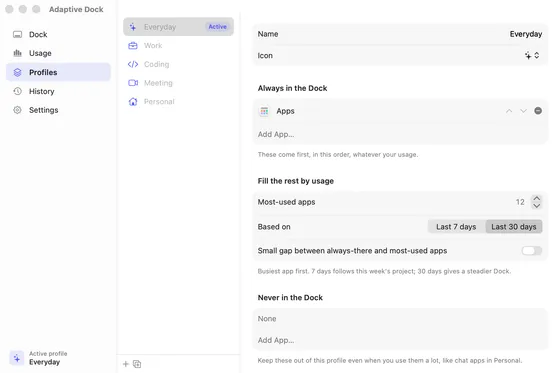Open the Icon picker dropdown
The width and height of the screenshot is (560, 373).
tap(532, 55)
